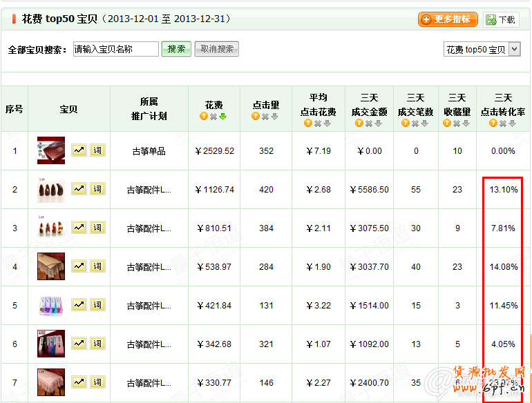Image resolution: width=532 pixels, height=403 pixels.
Task: Open the row 1 product thumbnail
Action: pyautogui.click(x=51, y=150)
